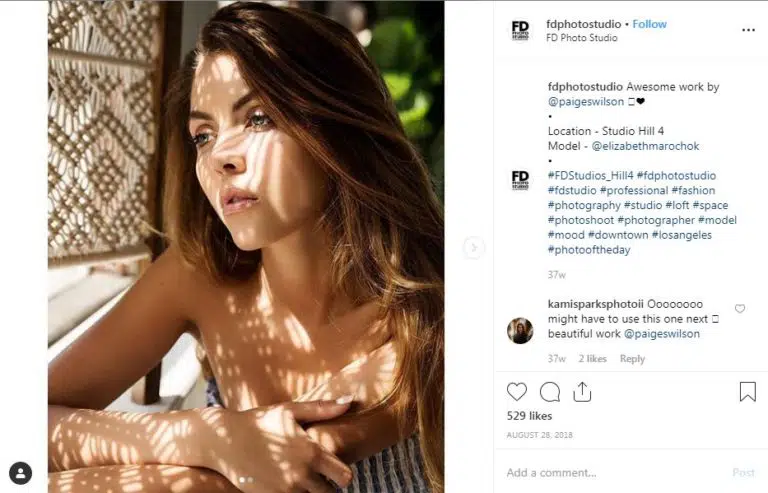This screenshot has width=768, height=493.
Task: Reply to the kamisparksphotoii comment
Action: (x=632, y=359)
